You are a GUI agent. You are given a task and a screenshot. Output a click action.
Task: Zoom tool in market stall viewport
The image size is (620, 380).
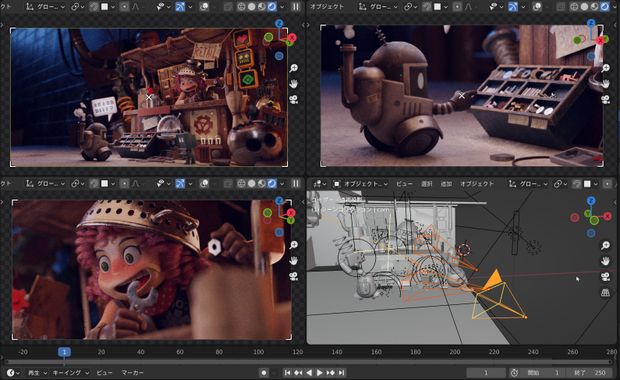293,68
